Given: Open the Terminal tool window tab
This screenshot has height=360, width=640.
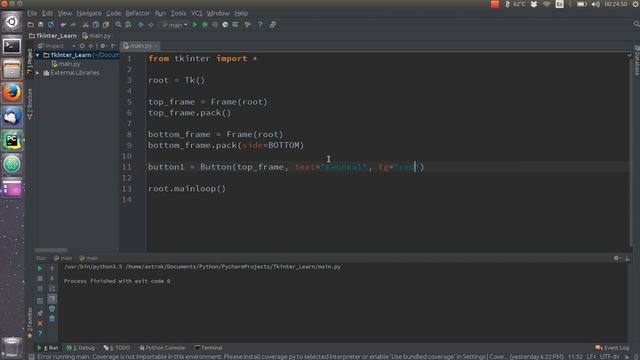Looking at the screenshot, I should click(208, 348).
